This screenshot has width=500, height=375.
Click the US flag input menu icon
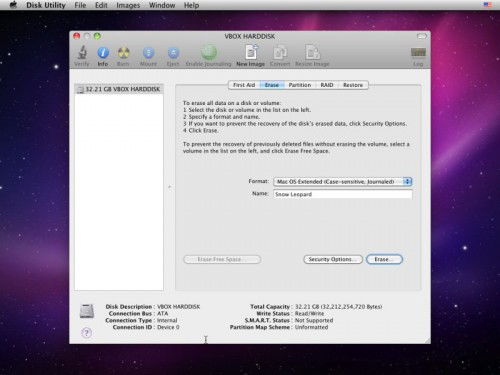pyautogui.click(x=487, y=5)
